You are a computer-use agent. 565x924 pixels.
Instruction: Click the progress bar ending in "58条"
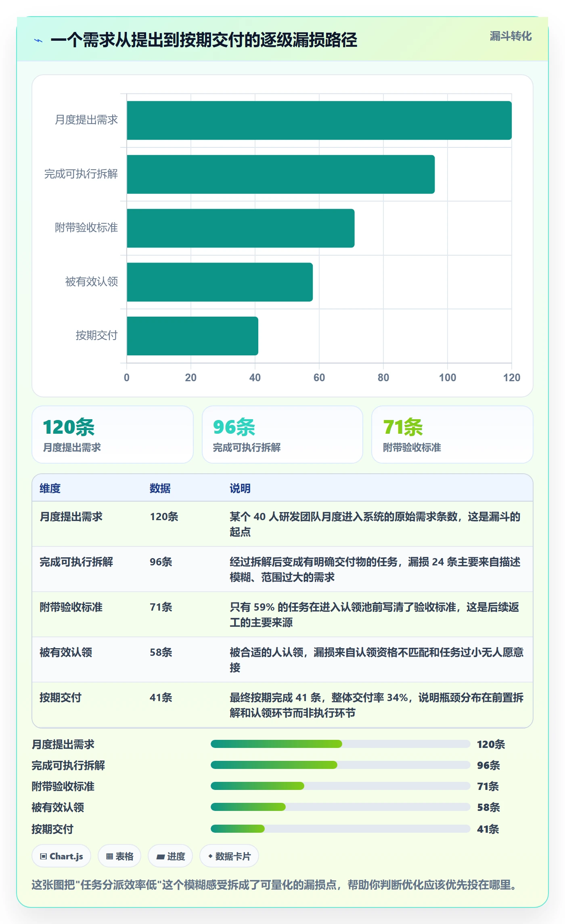click(340, 807)
